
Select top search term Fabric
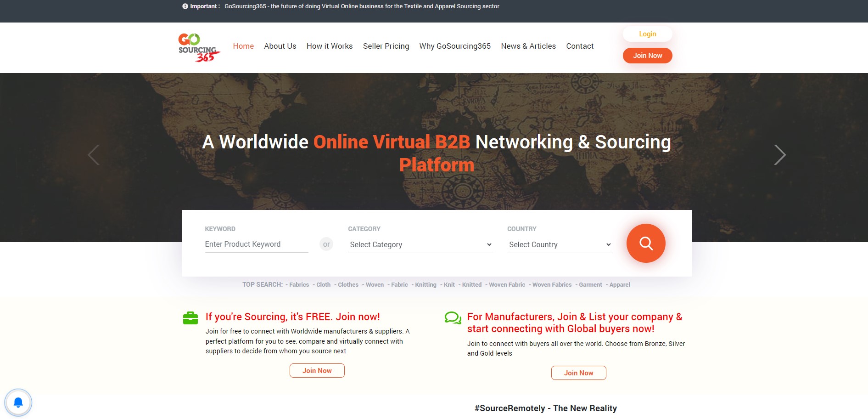400,285
